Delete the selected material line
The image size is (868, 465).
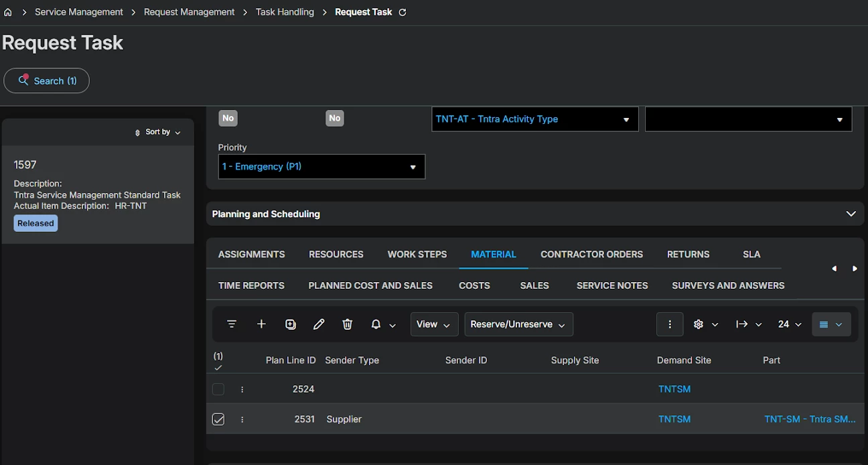tap(347, 324)
